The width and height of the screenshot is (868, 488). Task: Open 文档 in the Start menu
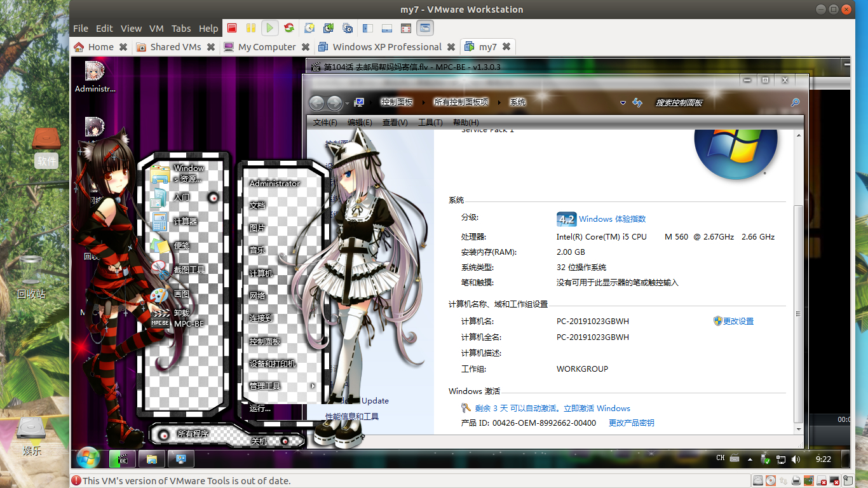pos(257,205)
